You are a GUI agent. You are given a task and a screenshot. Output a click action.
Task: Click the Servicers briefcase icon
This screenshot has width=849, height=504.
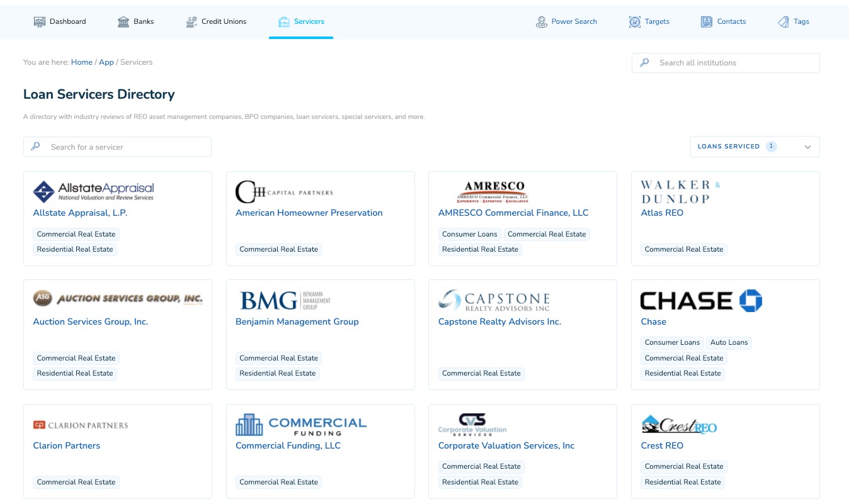(x=284, y=22)
